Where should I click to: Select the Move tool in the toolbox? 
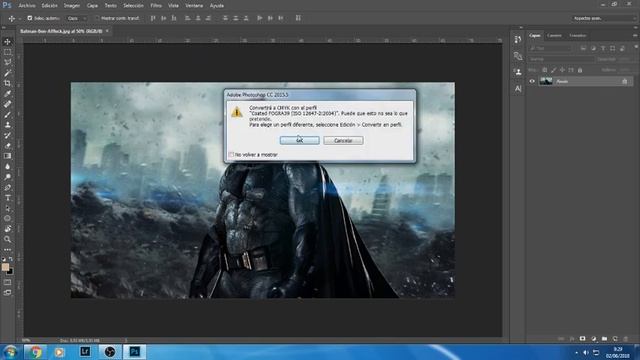[x=7, y=42]
